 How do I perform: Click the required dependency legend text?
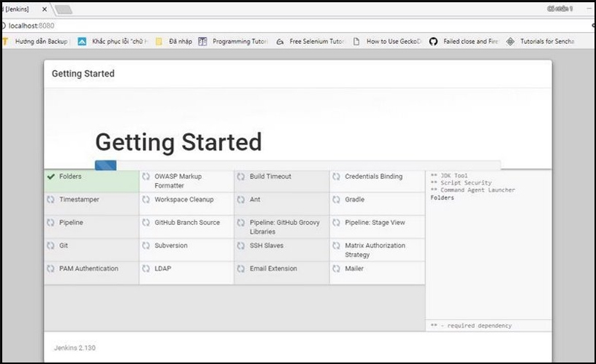[x=472, y=325]
